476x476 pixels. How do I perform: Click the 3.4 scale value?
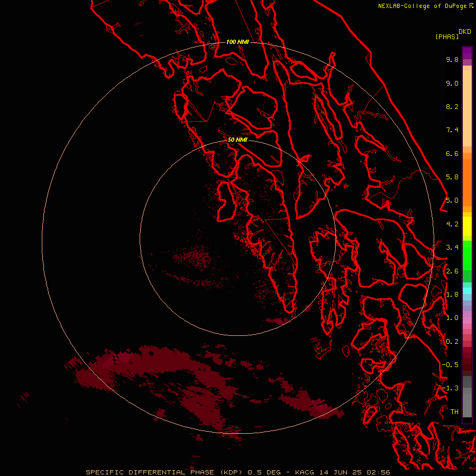click(452, 248)
